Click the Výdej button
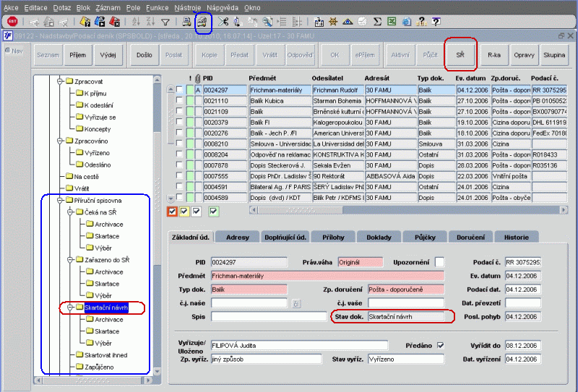 coord(108,55)
